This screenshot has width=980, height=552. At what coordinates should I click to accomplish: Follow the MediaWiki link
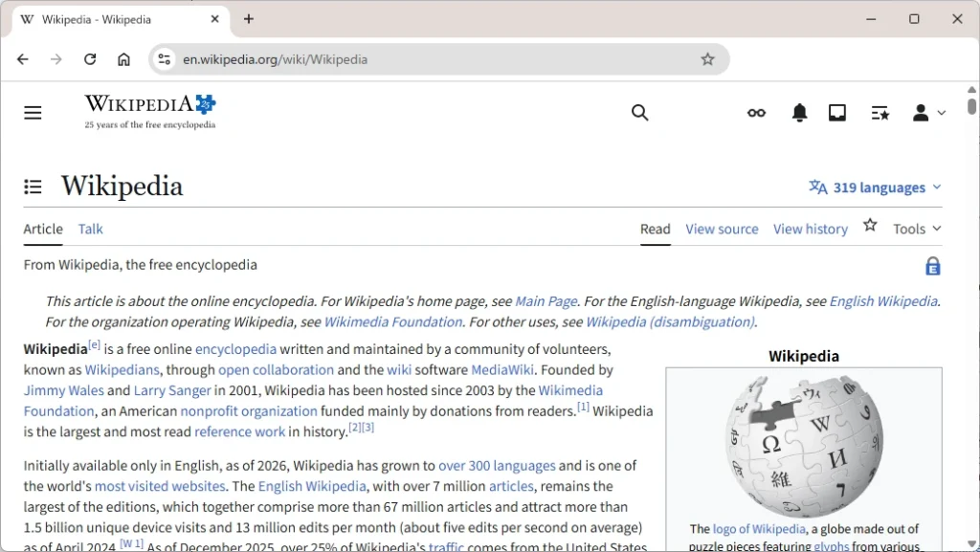tap(502, 369)
